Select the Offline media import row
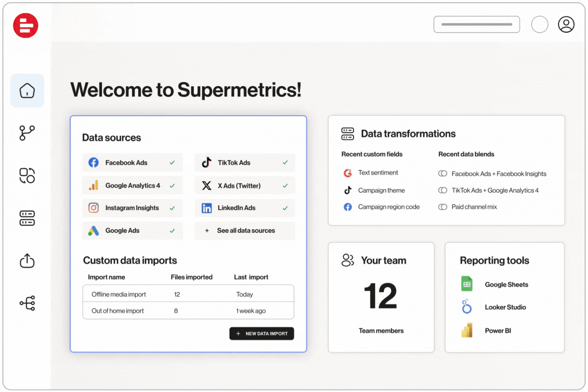This screenshot has width=588, height=392. click(x=188, y=294)
